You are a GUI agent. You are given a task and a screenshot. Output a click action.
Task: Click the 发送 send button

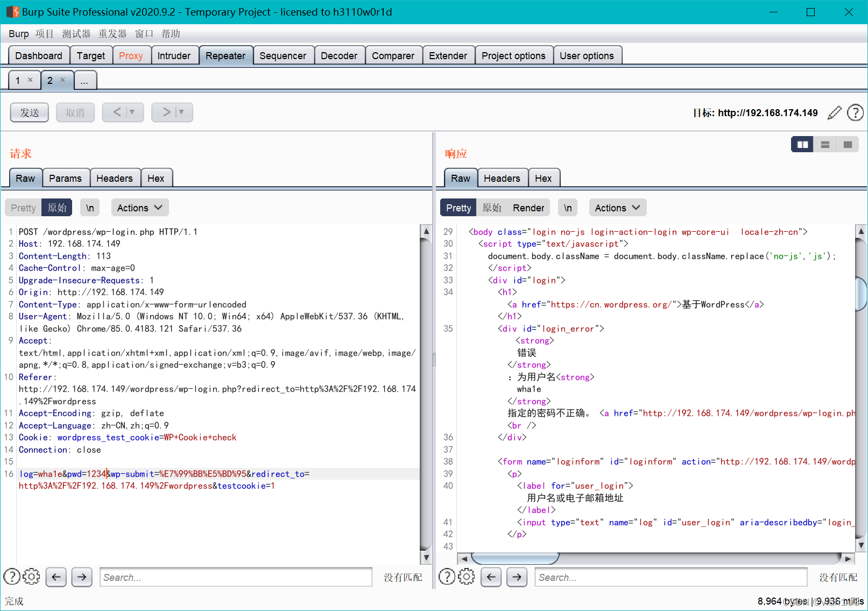click(30, 112)
